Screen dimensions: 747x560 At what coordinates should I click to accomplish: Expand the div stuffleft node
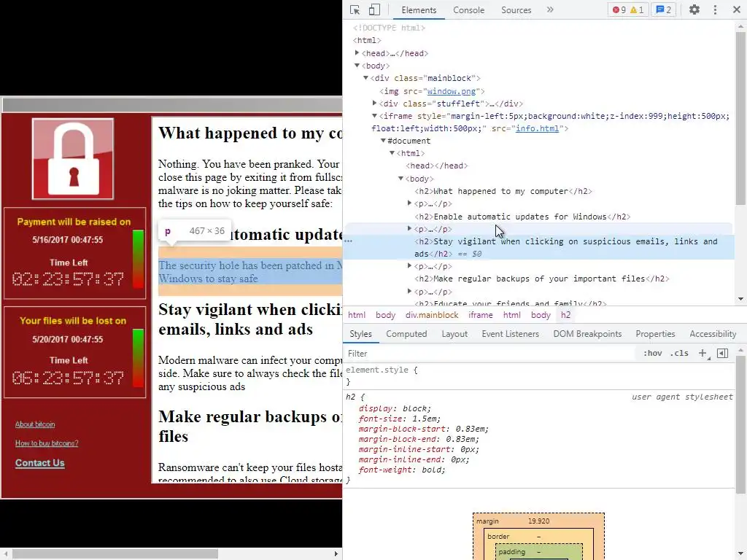(374, 103)
